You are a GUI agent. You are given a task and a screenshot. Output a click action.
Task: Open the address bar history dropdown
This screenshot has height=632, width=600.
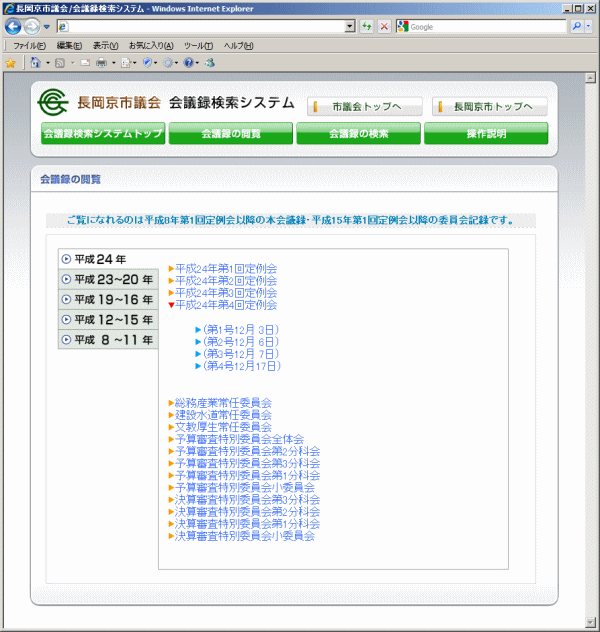350,27
